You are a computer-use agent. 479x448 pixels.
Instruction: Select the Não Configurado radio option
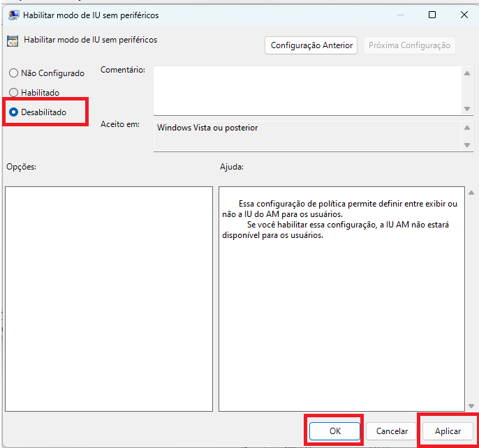tap(14, 73)
